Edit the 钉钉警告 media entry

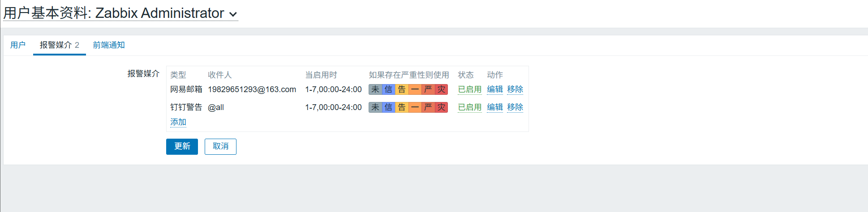495,107
